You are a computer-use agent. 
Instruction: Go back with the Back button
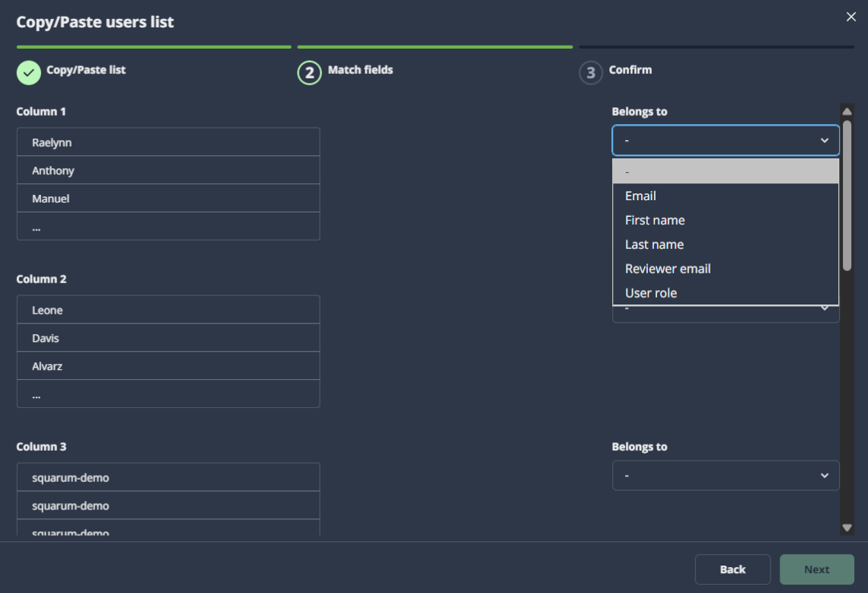click(732, 569)
